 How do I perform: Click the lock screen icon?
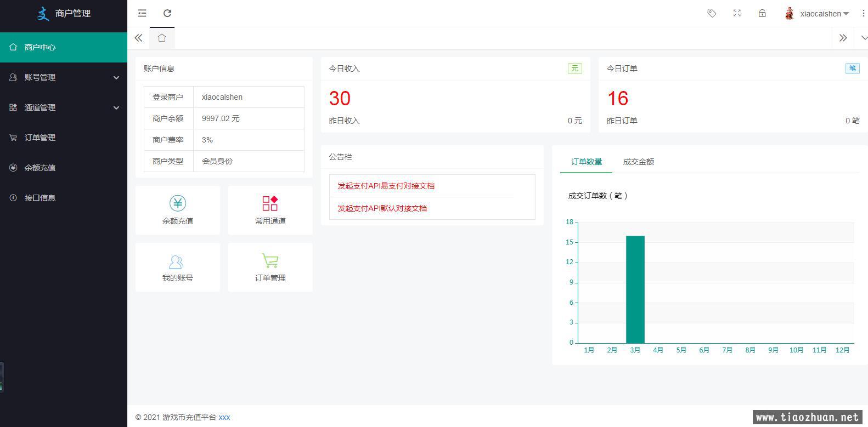tap(762, 13)
